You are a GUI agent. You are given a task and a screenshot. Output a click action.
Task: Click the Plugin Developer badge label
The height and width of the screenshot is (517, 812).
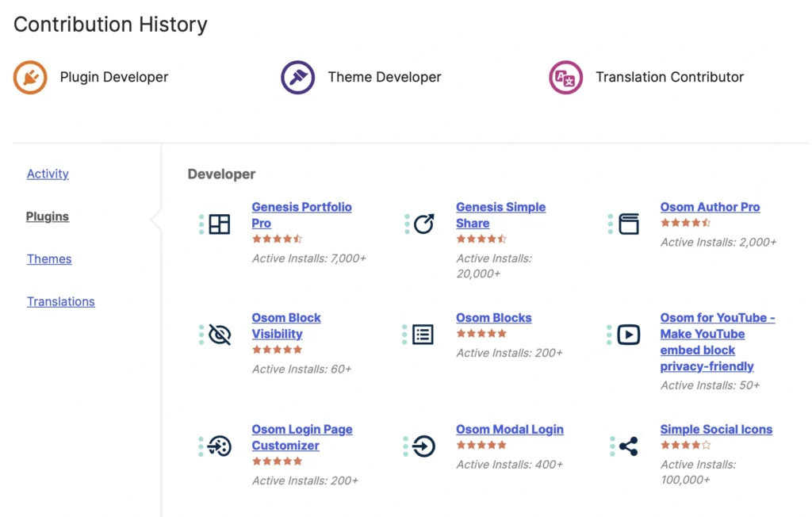pos(114,77)
